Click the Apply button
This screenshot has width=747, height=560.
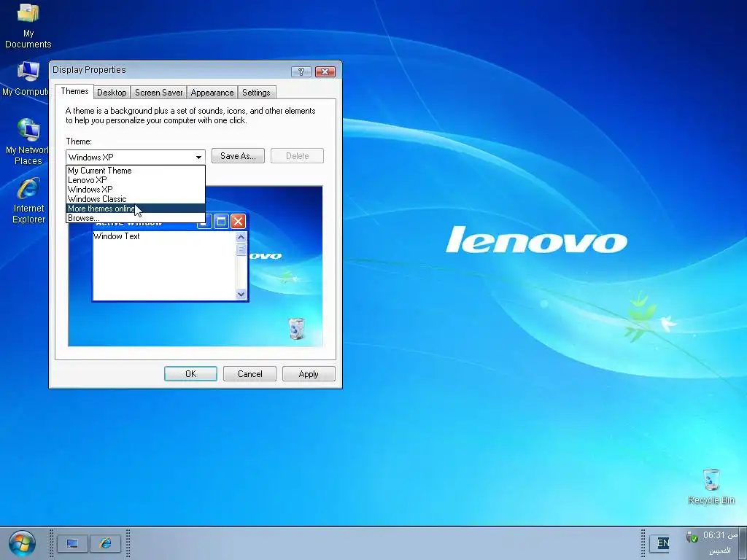[309, 374]
